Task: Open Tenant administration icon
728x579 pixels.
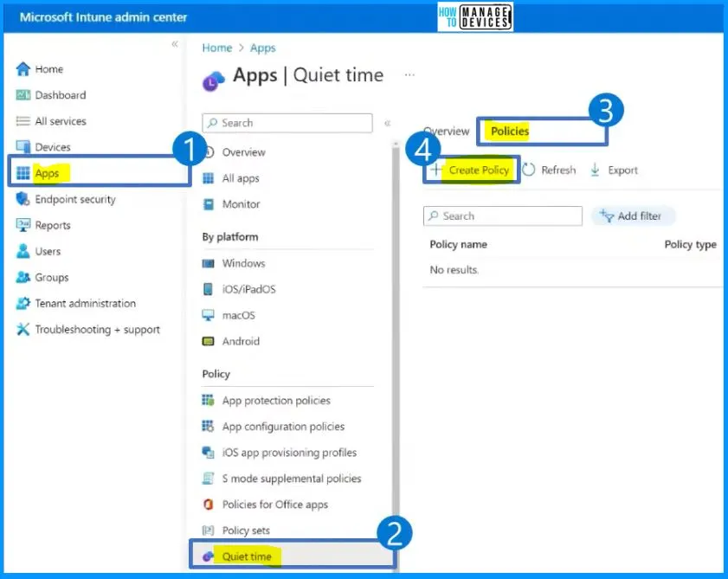Action: (23, 304)
